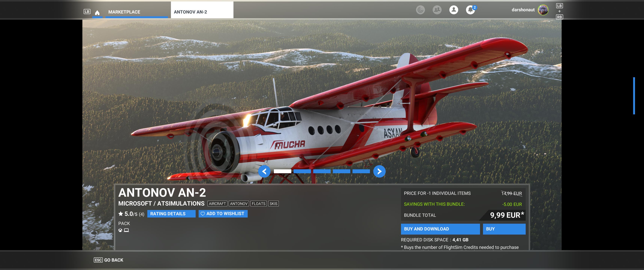Open the notifications bell icon
Image resolution: width=644 pixels, height=270 pixels.
coord(470,10)
